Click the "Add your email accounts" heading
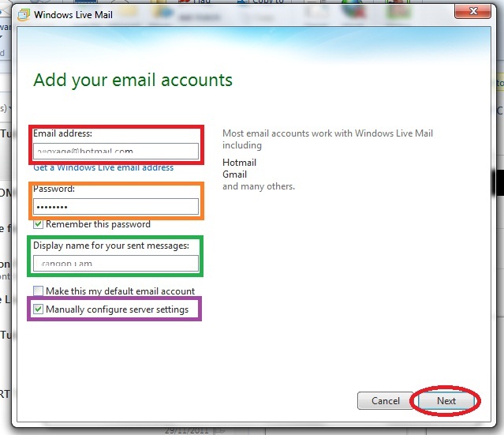 pos(133,80)
